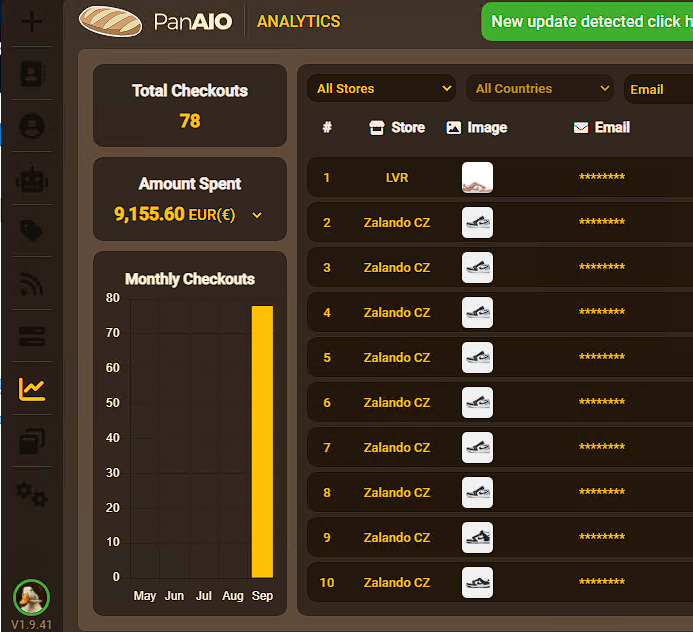Click the Total Checkouts value 78
The width and height of the screenshot is (693, 632).
point(190,121)
